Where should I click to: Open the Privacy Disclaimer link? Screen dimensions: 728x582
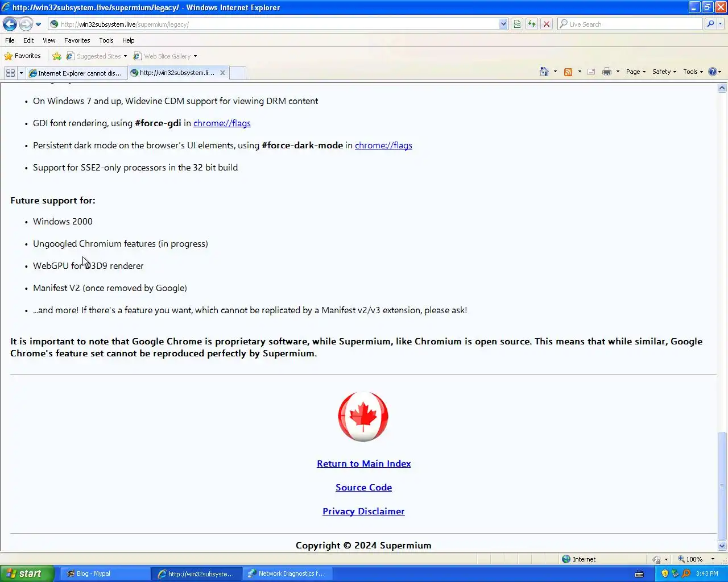point(363,511)
